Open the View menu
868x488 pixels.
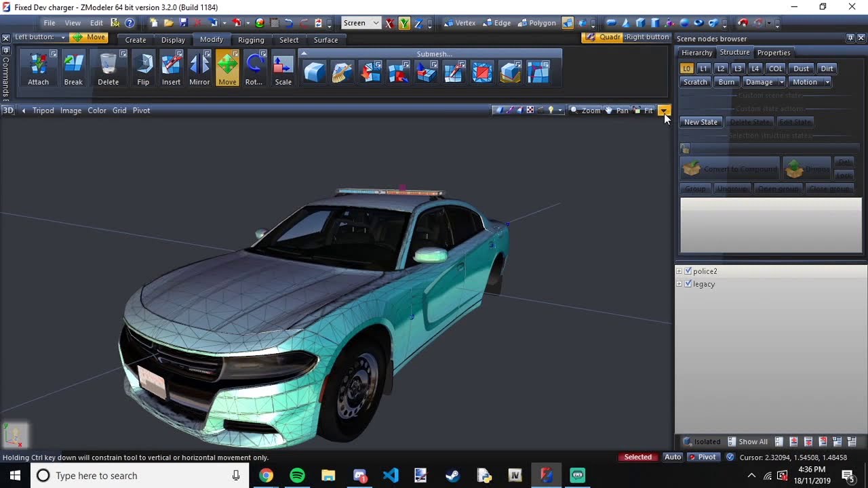pos(73,23)
